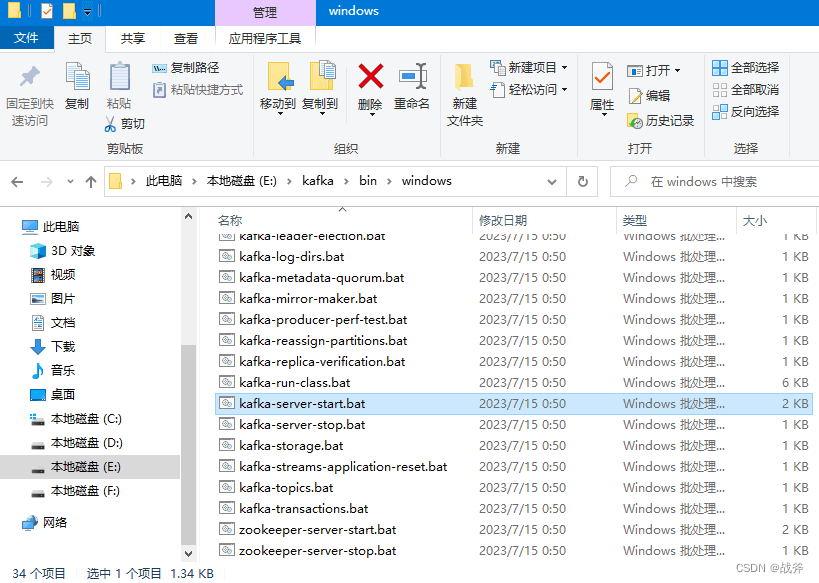Viewport: 819px width, 583px height.
Task: Expand path chevron after kafka
Action: click(x=346, y=181)
